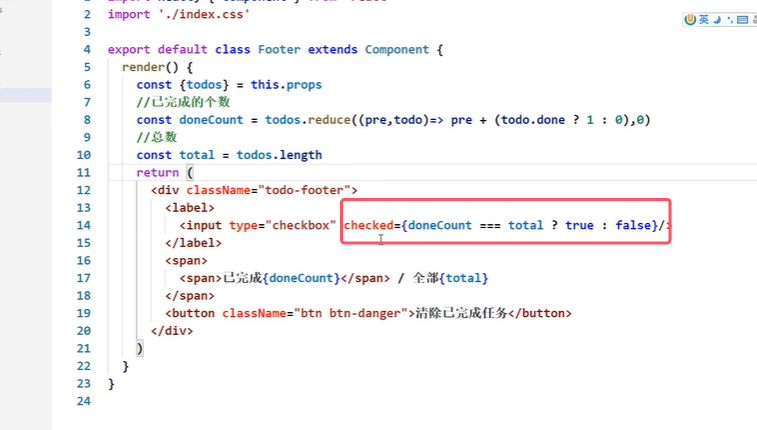This screenshot has width=757, height=430.
Task: Click line number 8 in the gutter
Action: coord(87,120)
